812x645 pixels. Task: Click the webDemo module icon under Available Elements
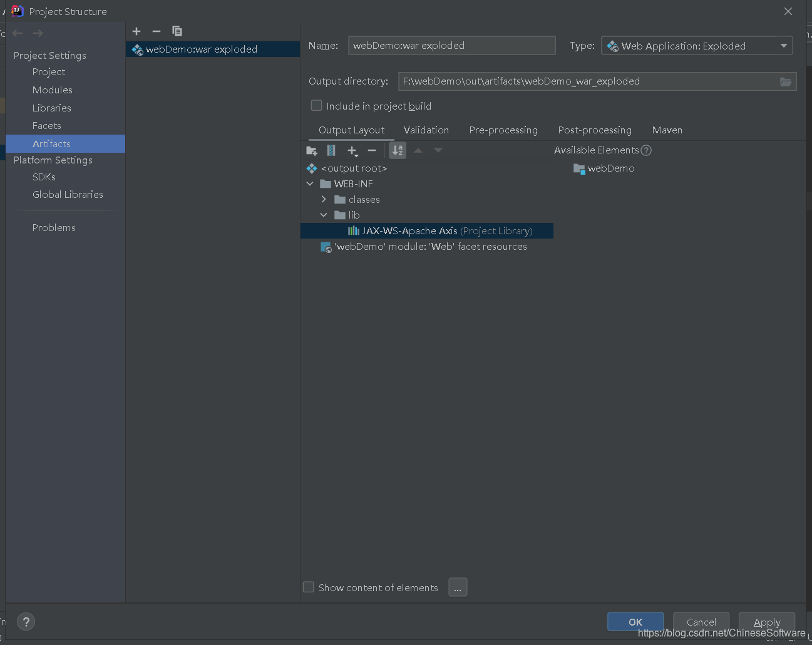click(x=579, y=168)
